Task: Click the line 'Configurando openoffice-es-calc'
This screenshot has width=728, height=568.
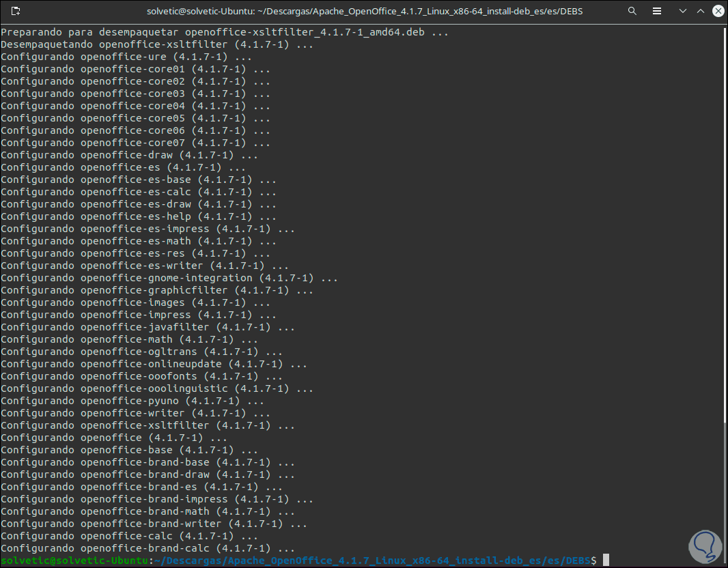Action: coord(139,192)
